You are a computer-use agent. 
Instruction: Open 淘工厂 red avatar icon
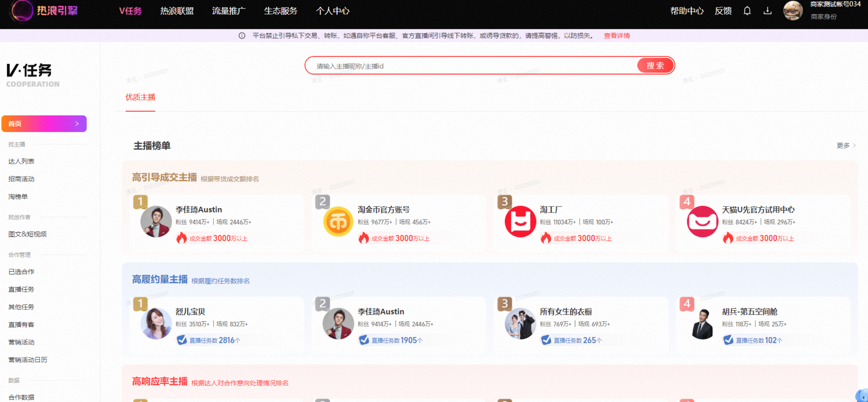tap(520, 222)
